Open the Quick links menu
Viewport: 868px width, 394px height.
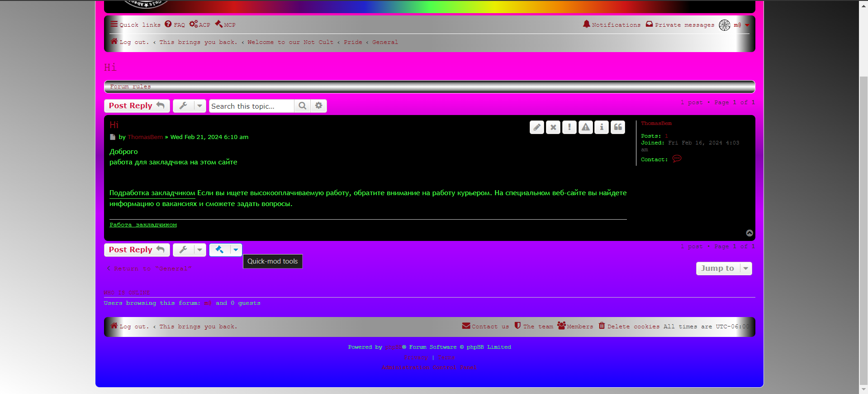[135, 25]
